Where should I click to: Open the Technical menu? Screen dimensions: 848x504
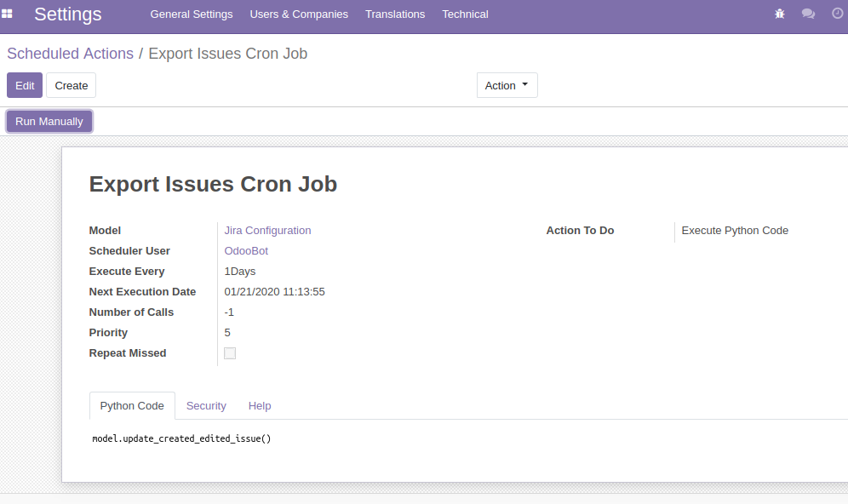(x=465, y=14)
